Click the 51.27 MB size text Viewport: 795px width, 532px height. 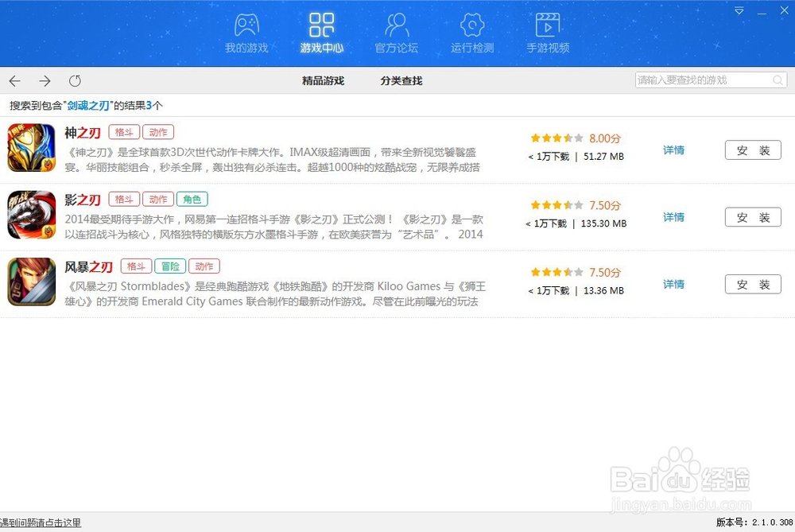pos(603,156)
